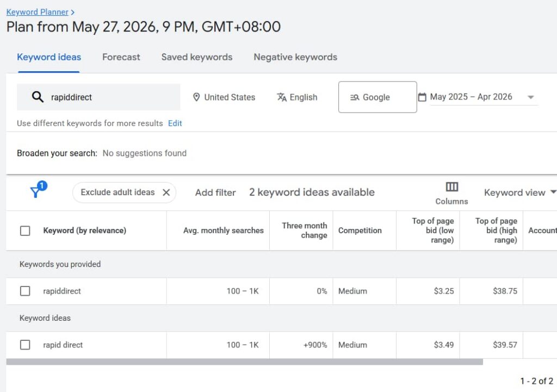This screenshot has width=557, height=392.
Task: Open the Forecast tab
Action: [x=121, y=57]
